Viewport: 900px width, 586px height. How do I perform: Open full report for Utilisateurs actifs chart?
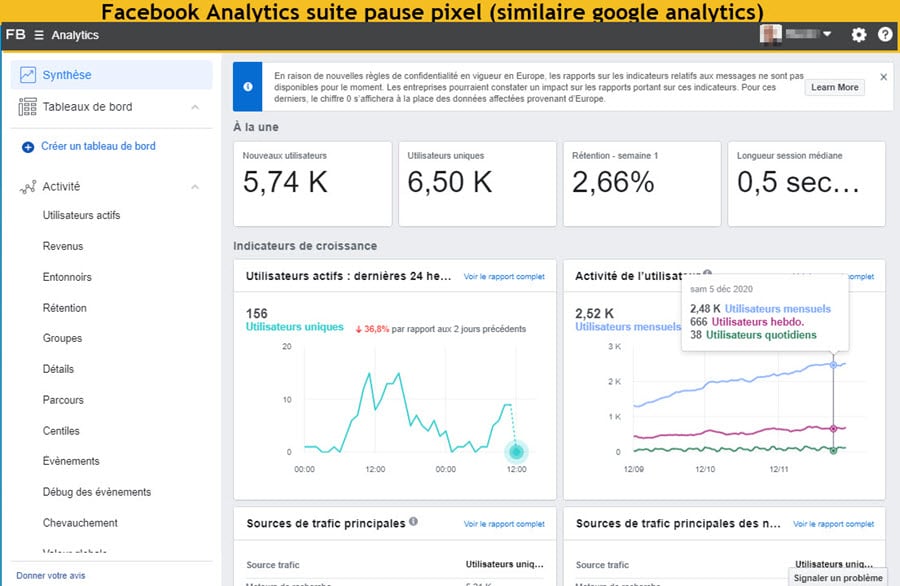(x=504, y=277)
